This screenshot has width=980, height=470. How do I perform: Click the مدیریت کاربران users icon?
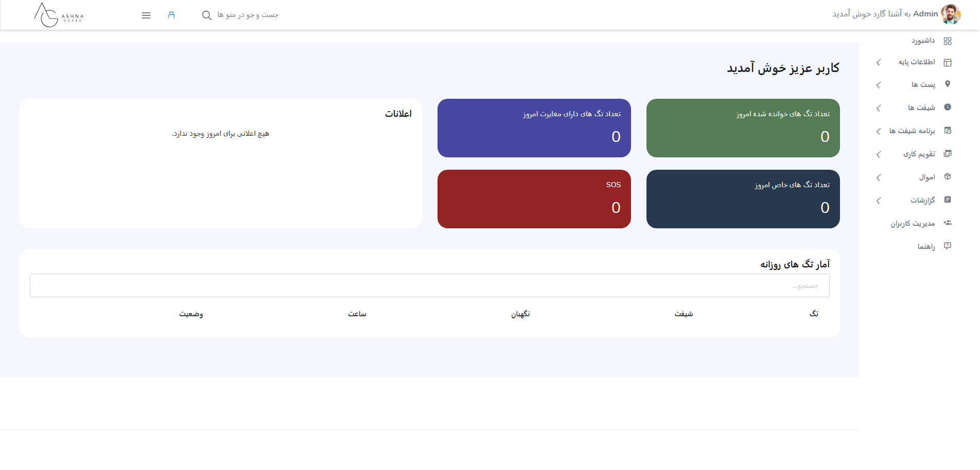[x=948, y=223]
